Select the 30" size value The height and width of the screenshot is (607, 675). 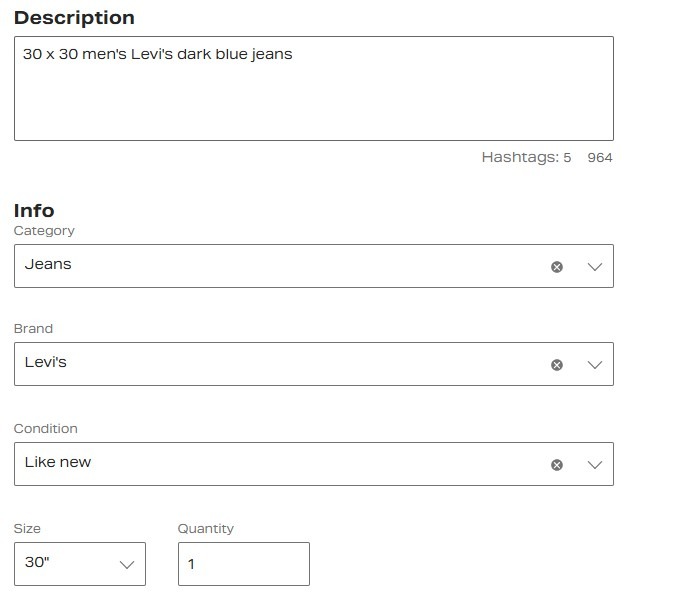(x=37, y=563)
